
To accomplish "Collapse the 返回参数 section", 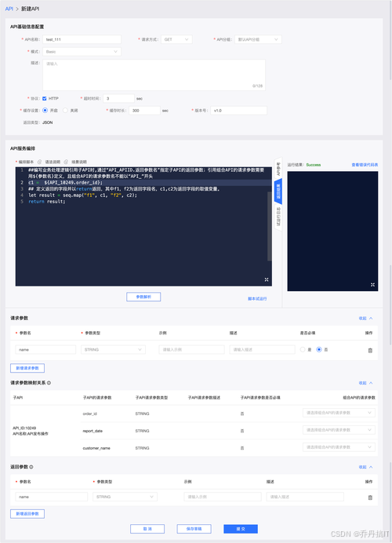I will 365,467.
